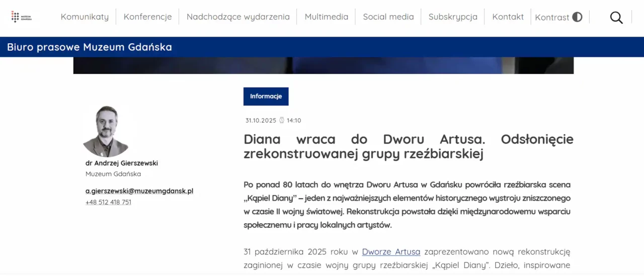The width and height of the screenshot is (644, 279).
Task: Click the article title about Diana
Action: click(x=408, y=146)
